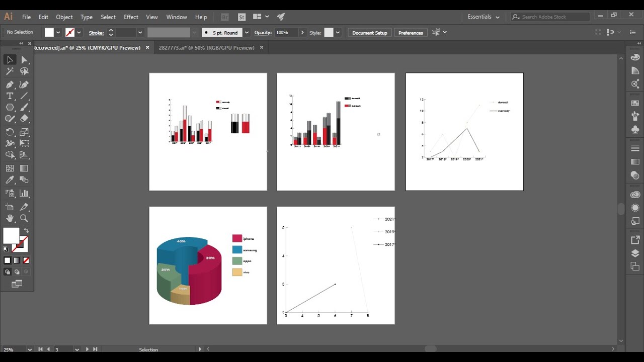Select the Column Graph tool
The image size is (644, 362).
point(24,193)
